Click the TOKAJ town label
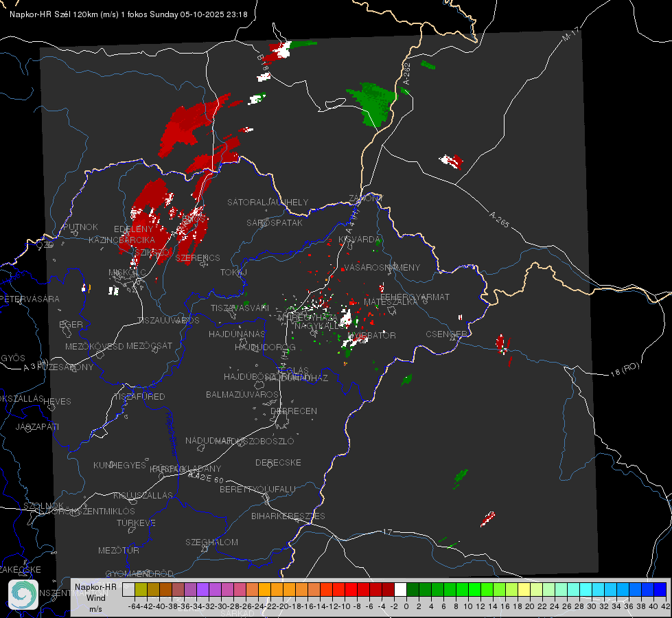Viewport: 672px width, 618px height. [x=233, y=273]
